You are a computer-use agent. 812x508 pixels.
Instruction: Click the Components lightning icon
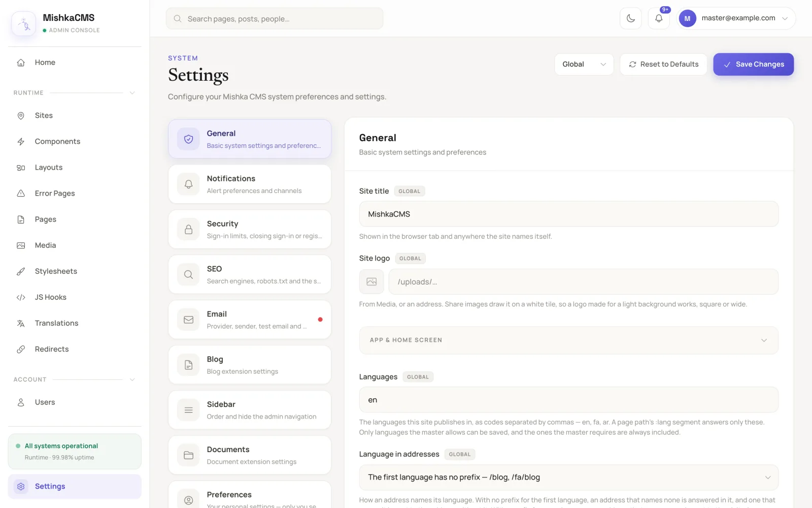(x=21, y=142)
